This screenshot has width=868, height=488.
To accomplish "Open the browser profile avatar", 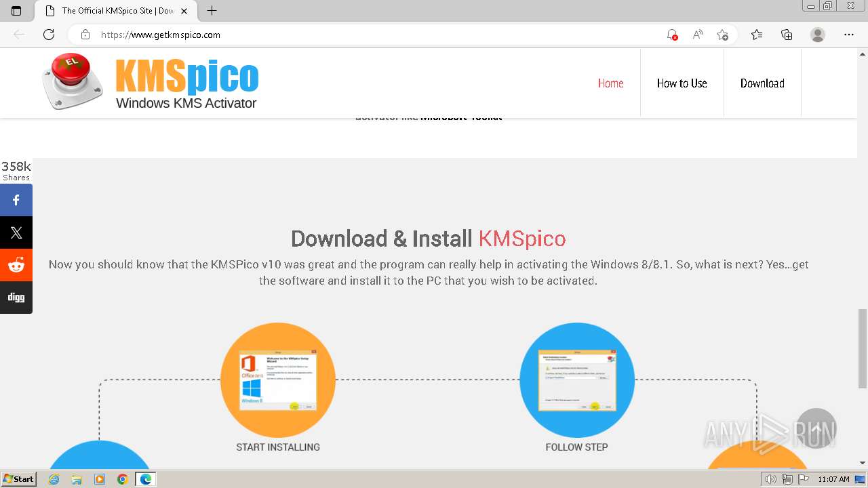I will point(818,35).
